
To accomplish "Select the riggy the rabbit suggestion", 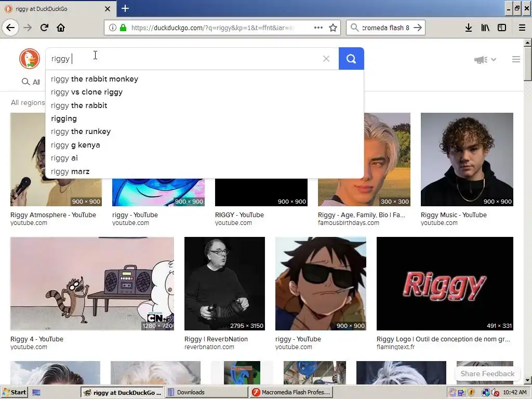I will point(205,105).
